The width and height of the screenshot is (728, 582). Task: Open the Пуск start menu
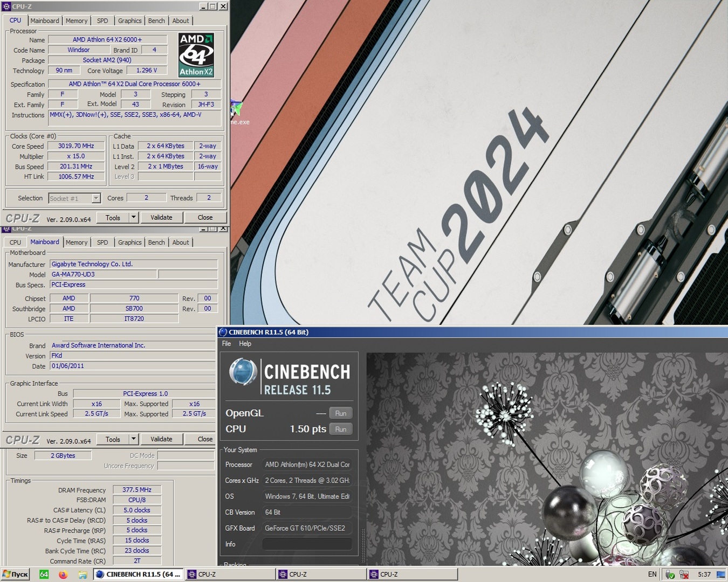point(15,574)
